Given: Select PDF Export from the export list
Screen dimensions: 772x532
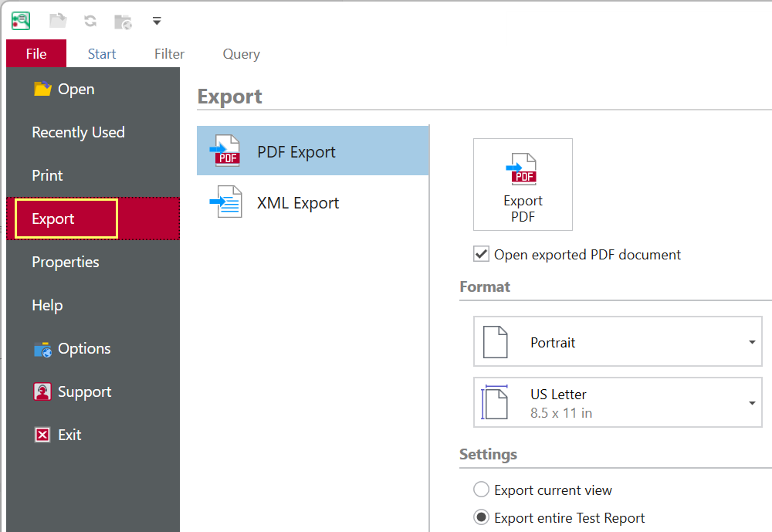Looking at the screenshot, I should pyautogui.click(x=313, y=151).
